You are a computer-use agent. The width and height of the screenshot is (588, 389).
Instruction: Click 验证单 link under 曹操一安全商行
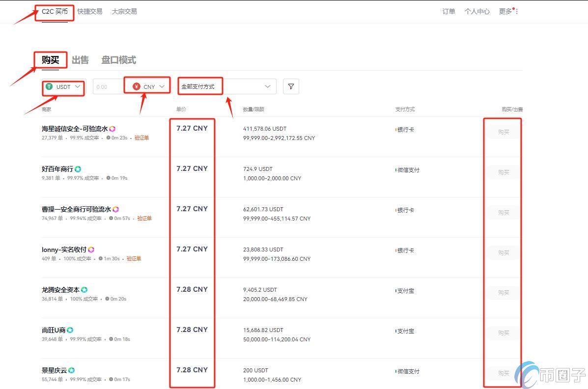pos(144,218)
